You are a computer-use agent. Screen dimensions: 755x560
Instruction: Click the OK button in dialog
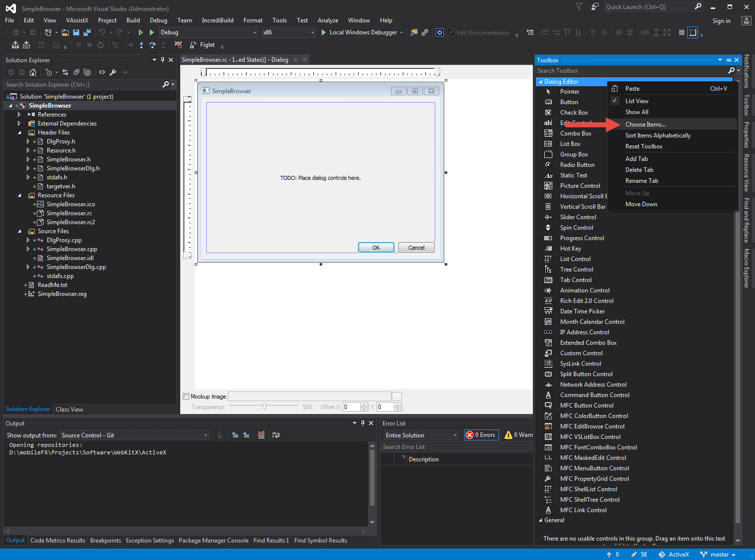pyautogui.click(x=376, y=248)
